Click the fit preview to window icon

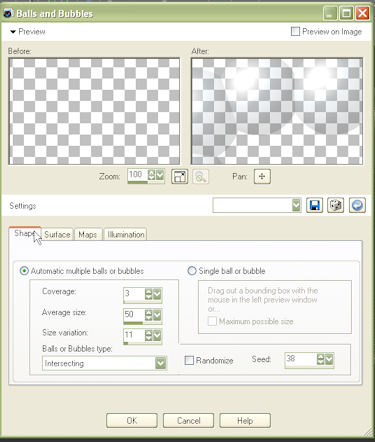click(x=180, y=176)
